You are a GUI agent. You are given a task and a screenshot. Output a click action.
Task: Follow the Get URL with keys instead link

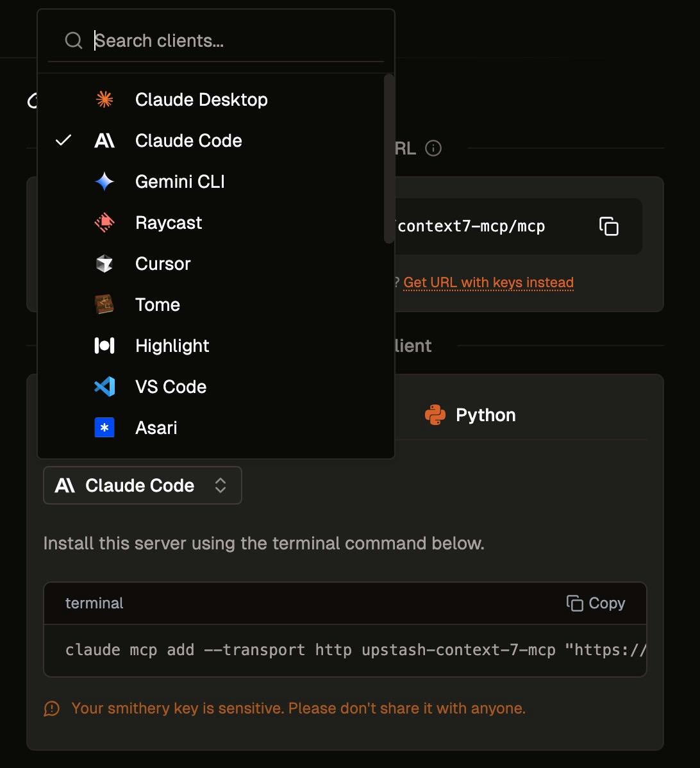tap(488, 283)
